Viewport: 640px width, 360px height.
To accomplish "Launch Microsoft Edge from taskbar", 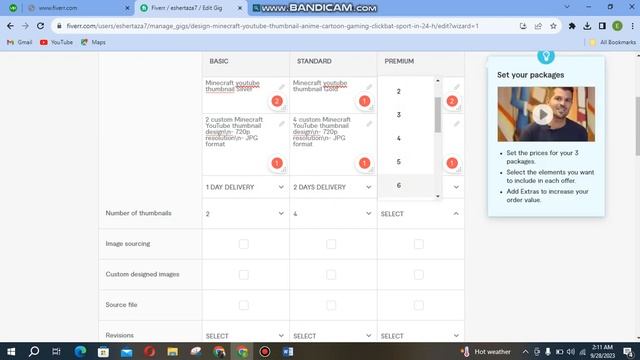I will 80,351.
